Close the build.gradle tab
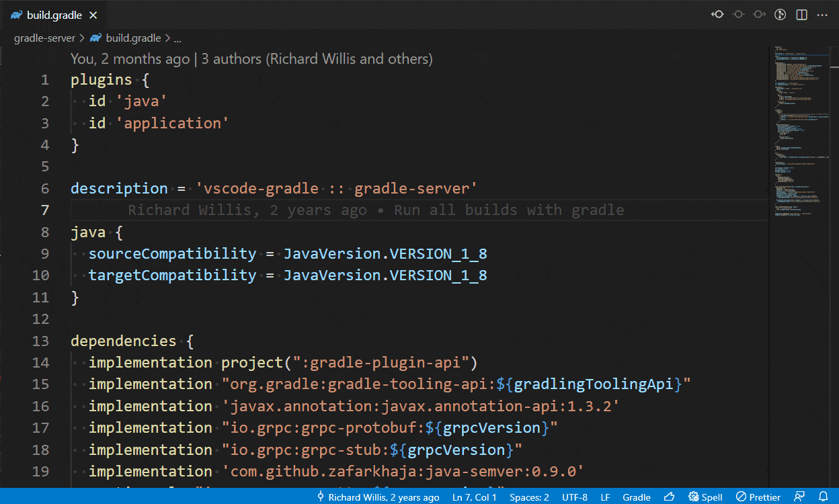This screenshot has height=504, width=839. [x=93, y=15]
